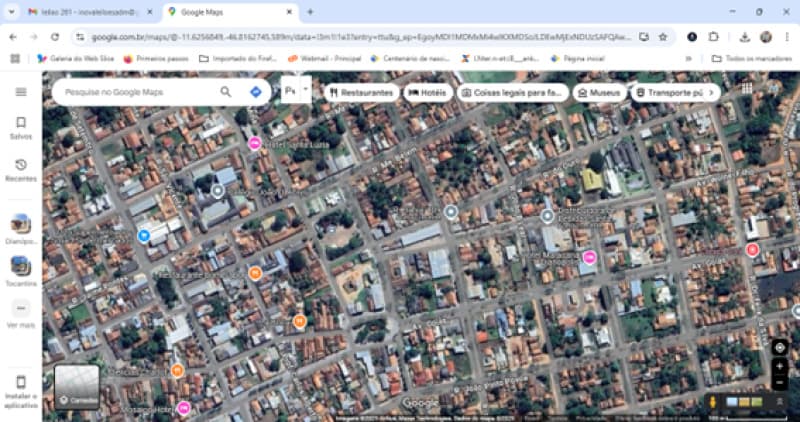The height and width of the screenshot is (422, 800).
Task: Open Webmail - Principal bookmark
Action: coord(324,59)
